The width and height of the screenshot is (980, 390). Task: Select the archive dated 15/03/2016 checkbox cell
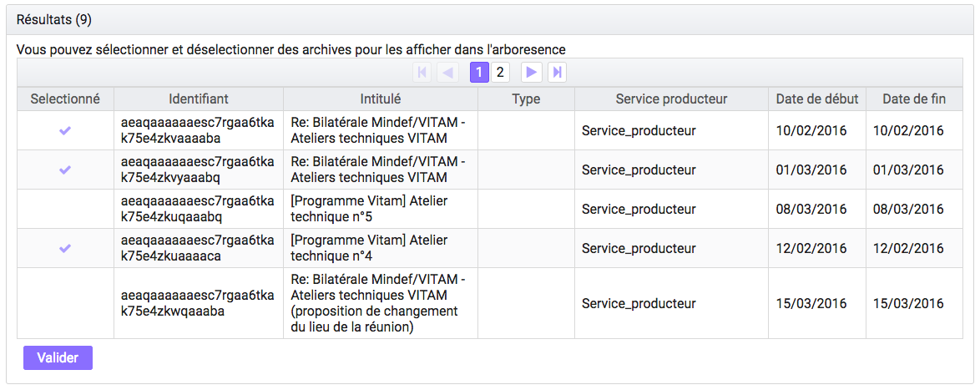(65, 303)
